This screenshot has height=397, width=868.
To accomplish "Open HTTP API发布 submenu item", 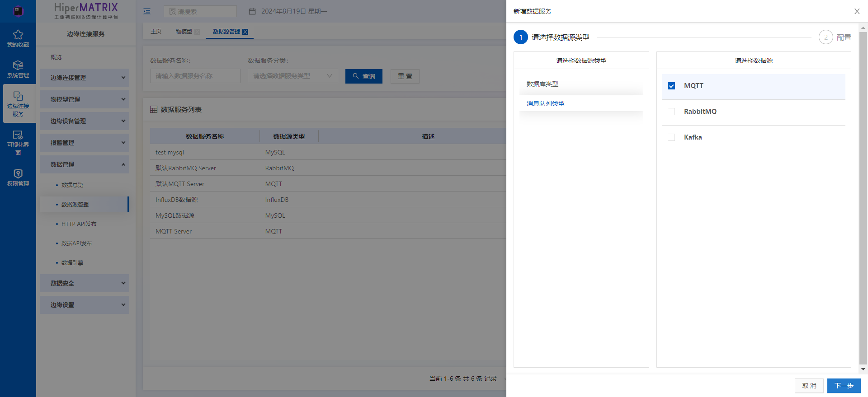I will pos(79,224).
